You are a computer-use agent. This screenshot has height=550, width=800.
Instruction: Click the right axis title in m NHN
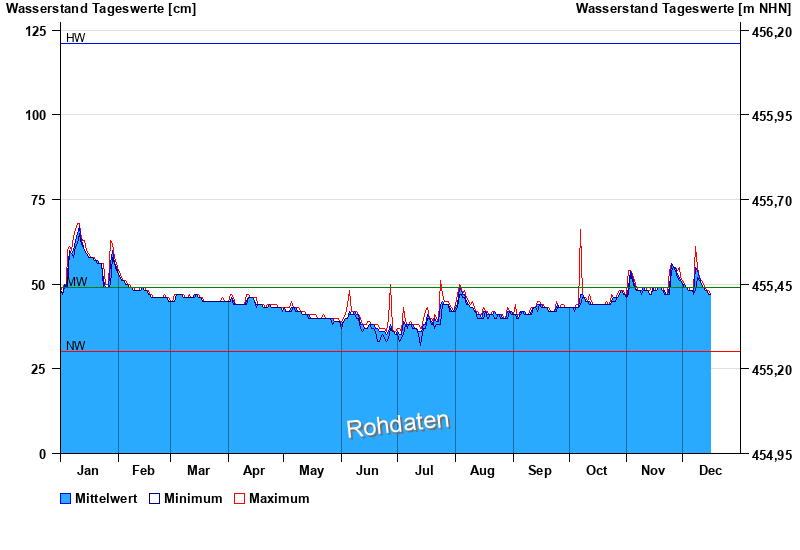pos(683,9)
